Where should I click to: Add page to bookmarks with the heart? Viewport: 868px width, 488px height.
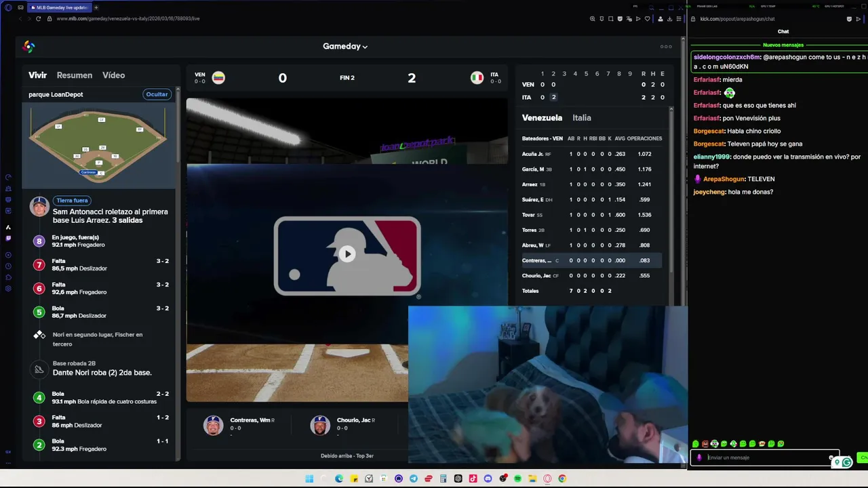(x=647, y=18)
